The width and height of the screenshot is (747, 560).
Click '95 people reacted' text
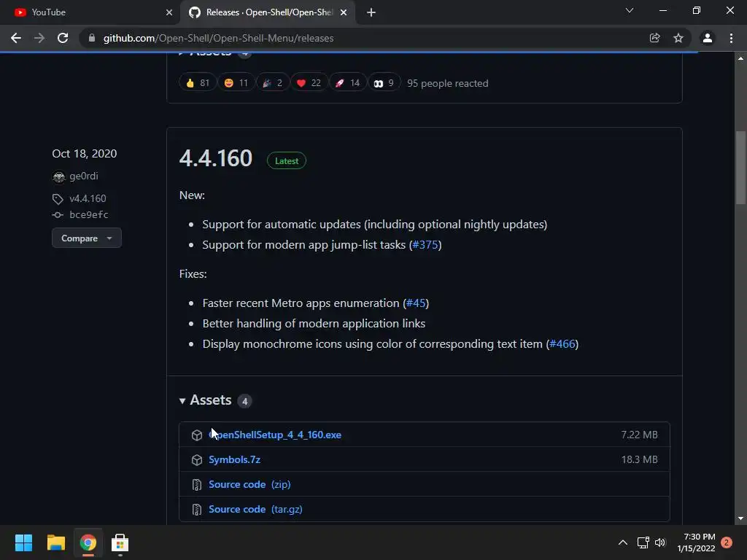447,83
